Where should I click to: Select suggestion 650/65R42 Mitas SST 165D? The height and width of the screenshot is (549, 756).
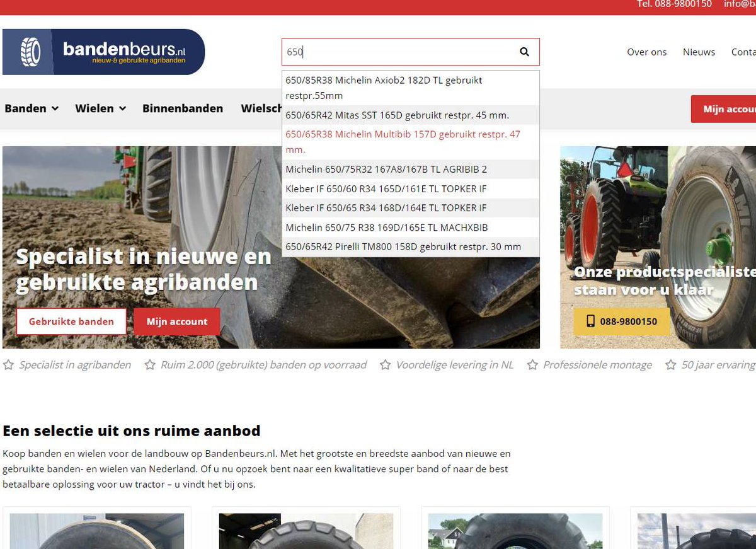[x=410, y=115]
